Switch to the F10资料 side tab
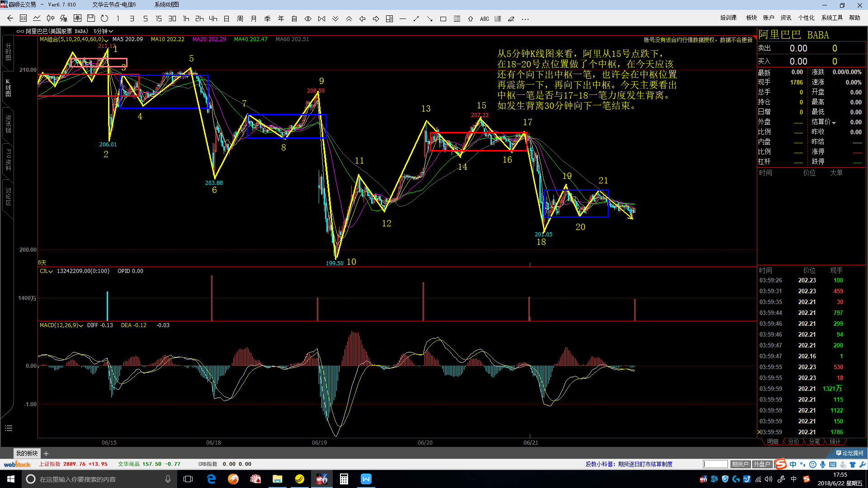The width and height of the screenshot is (868, 488). (8, 160)
